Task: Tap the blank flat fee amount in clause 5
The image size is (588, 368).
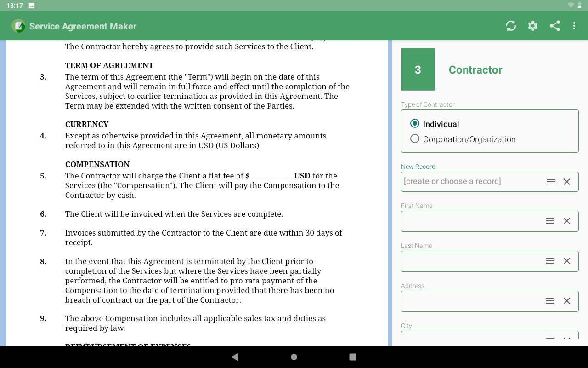Action: click(x=271, y=176)
